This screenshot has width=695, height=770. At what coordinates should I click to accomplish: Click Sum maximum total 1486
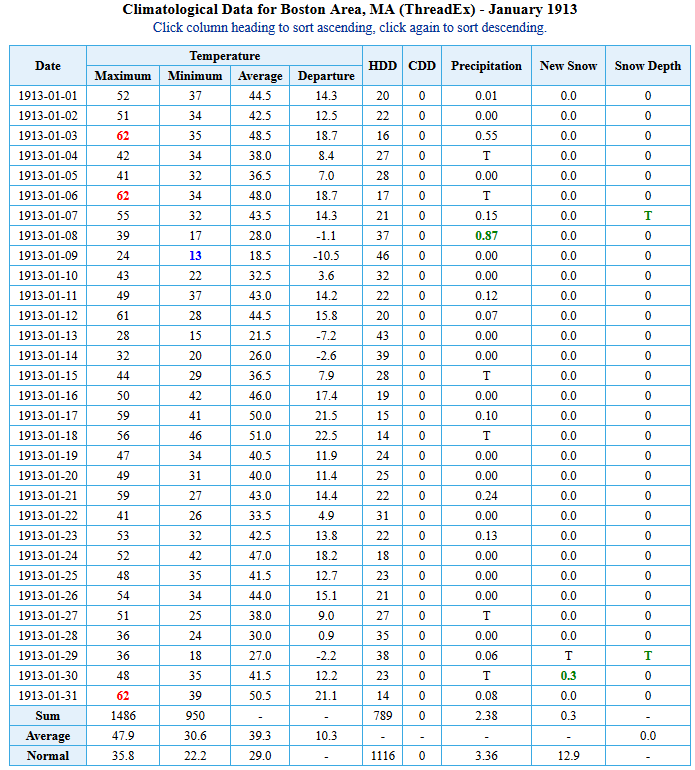coord(123,716)
